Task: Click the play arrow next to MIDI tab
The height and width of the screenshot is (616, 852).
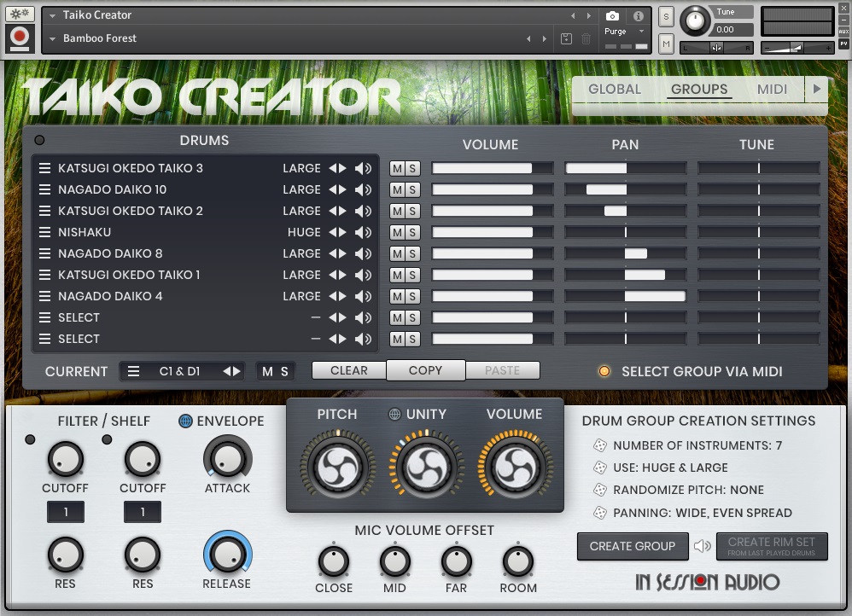Action: pyautogui.click(x=816, y=89)
